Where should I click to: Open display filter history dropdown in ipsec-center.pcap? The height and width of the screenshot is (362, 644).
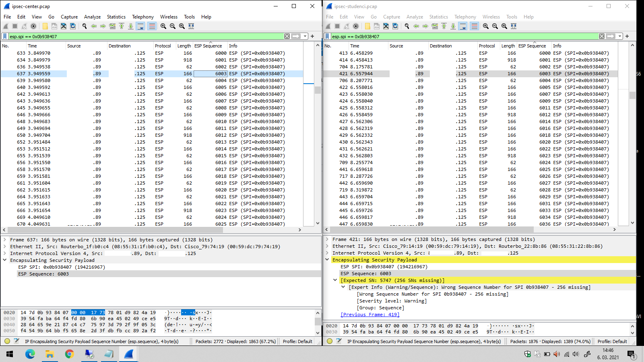pos(305,36)
